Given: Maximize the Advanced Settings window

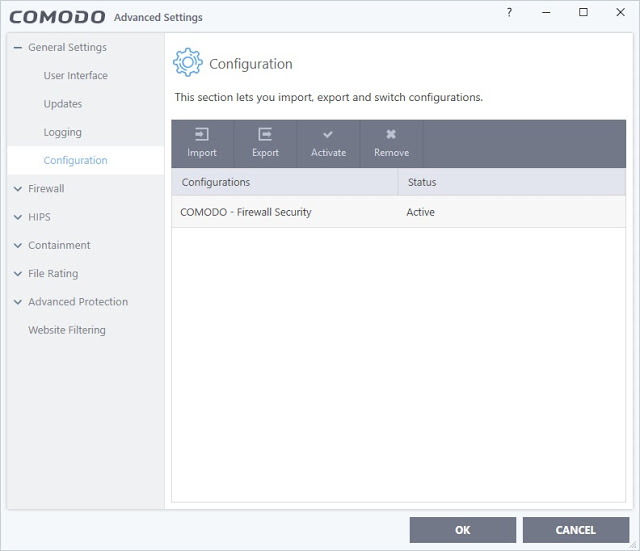Looking at the screenshot, I should [x=583, y=12].
